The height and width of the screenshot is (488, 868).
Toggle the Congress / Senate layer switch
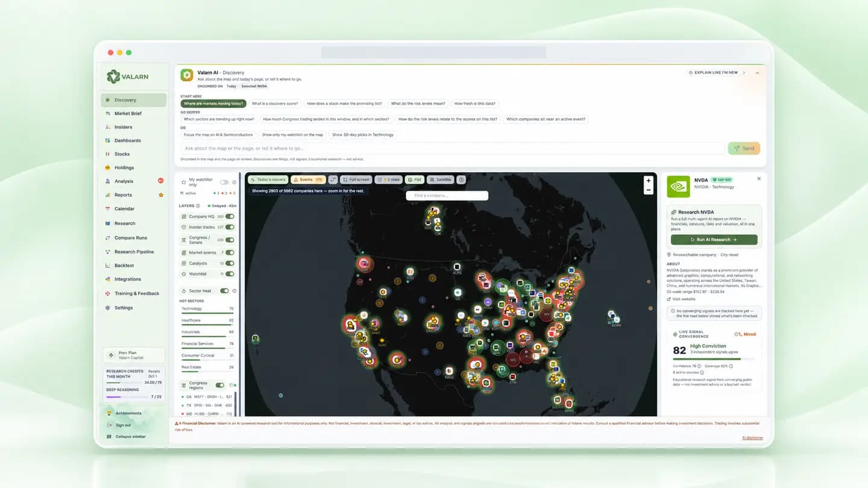pyautogui.click(x=230, y=240)
